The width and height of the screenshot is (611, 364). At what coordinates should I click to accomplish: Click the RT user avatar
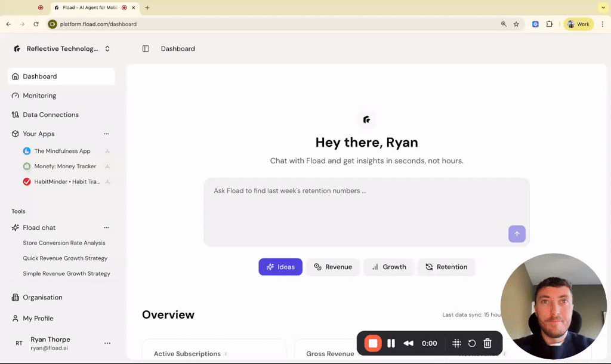[x=19, y=343]
